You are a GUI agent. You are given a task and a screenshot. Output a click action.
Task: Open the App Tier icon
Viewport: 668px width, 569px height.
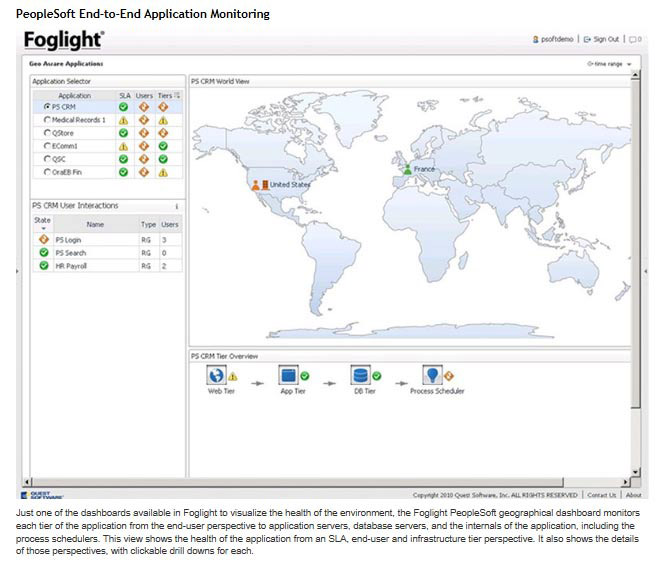point(288,375)
